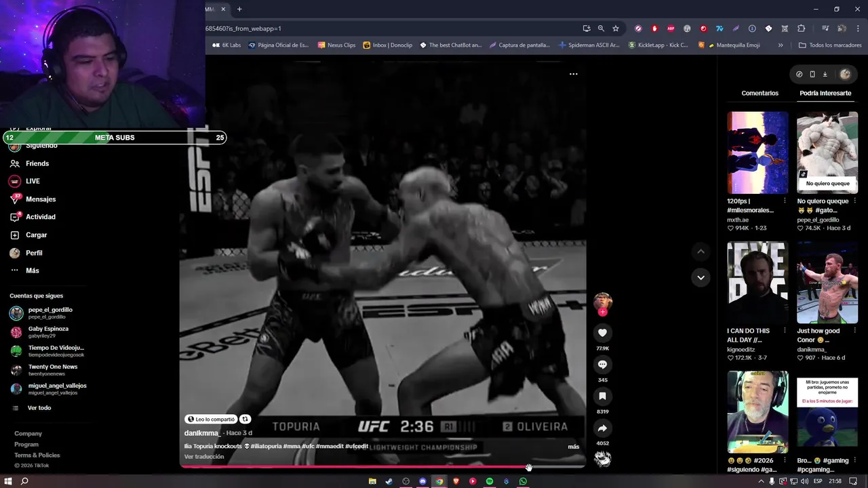Screen dimensions: 868x488
Task: Open the red hand AdBlock extension
Action: click(x=654, y=28)
